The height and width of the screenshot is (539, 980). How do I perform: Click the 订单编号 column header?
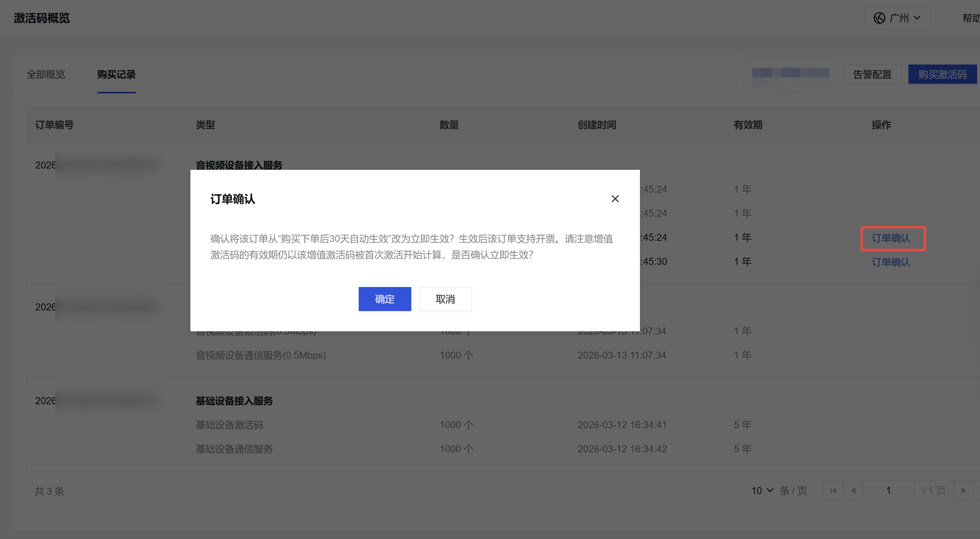pyautogui.click(x=54, y=125)
